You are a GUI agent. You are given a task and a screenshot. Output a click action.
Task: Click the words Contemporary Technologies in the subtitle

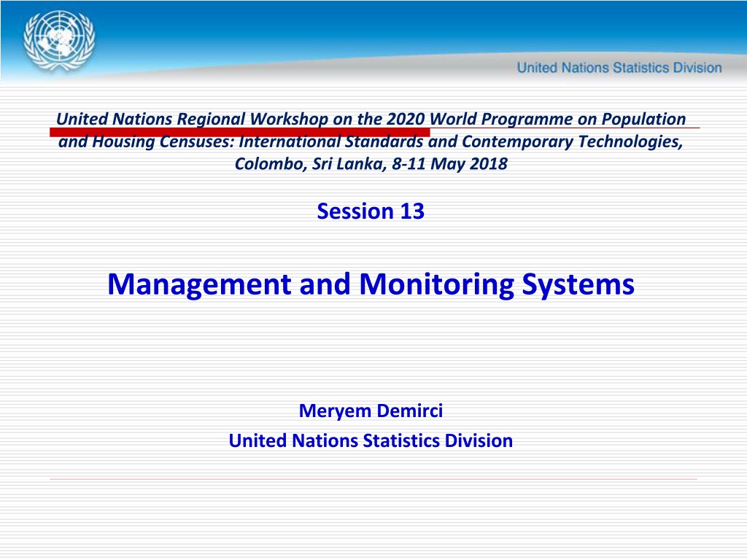pos(572,141)
